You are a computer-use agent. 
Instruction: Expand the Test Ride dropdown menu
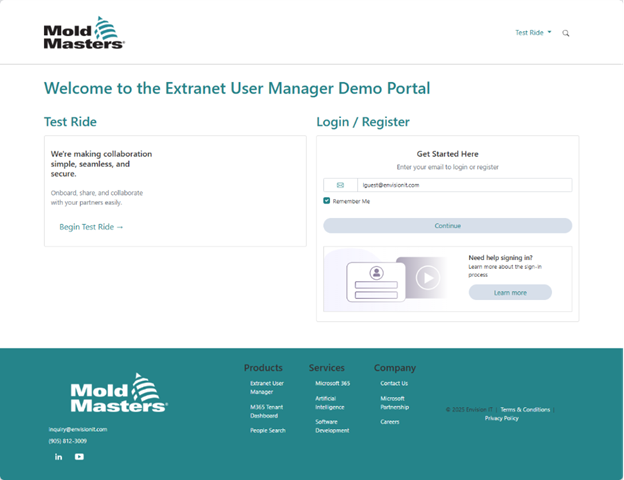[533, 33]
